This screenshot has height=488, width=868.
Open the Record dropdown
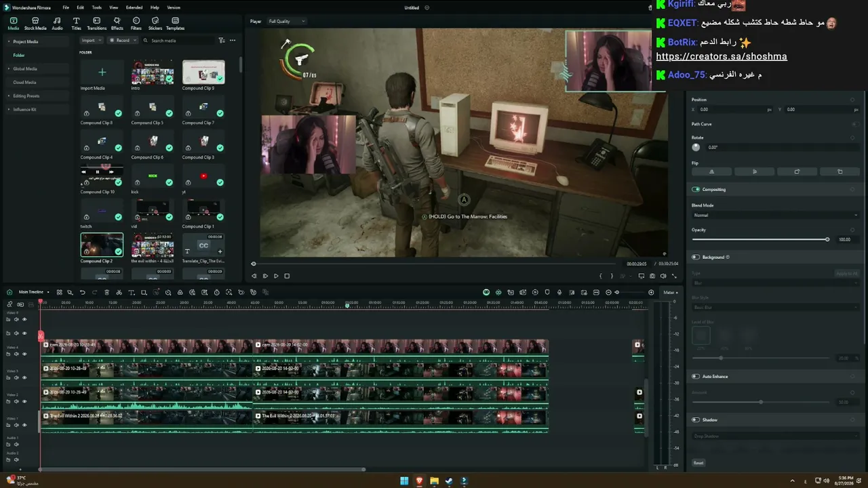pos(123,41)
